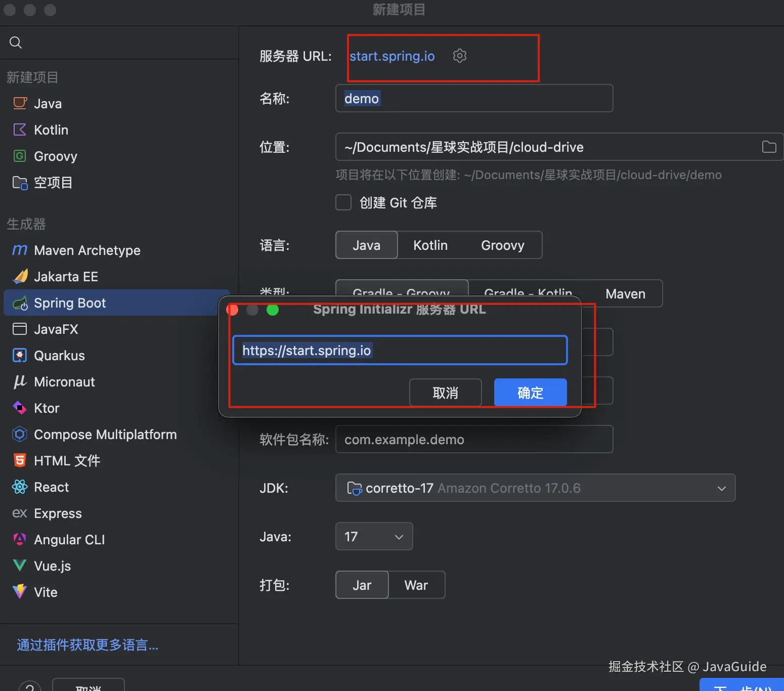784x691 pixels.
Task: Choose the Quarkus generator icon
Action: click(20, 355)
